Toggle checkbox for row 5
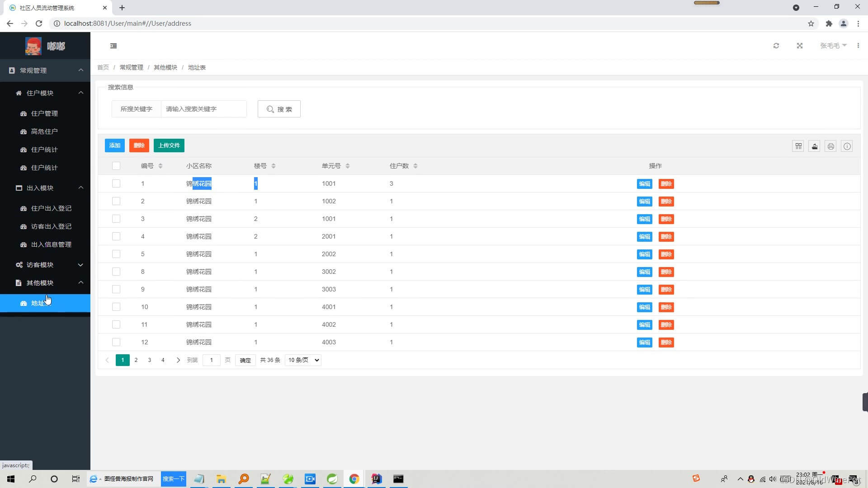This screenshot has height=488, width=868. (116, 254)
